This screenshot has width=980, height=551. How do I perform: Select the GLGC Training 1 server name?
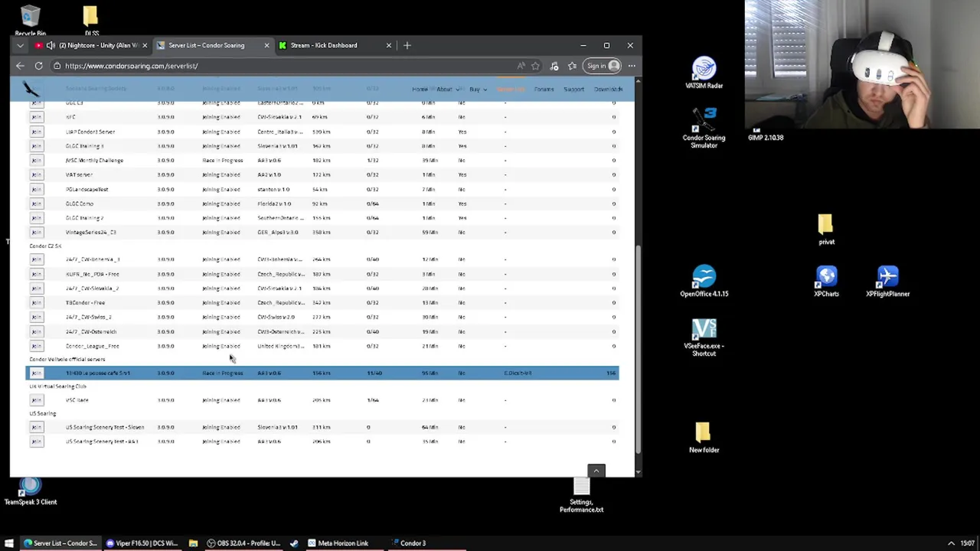(x=84, y=146)
